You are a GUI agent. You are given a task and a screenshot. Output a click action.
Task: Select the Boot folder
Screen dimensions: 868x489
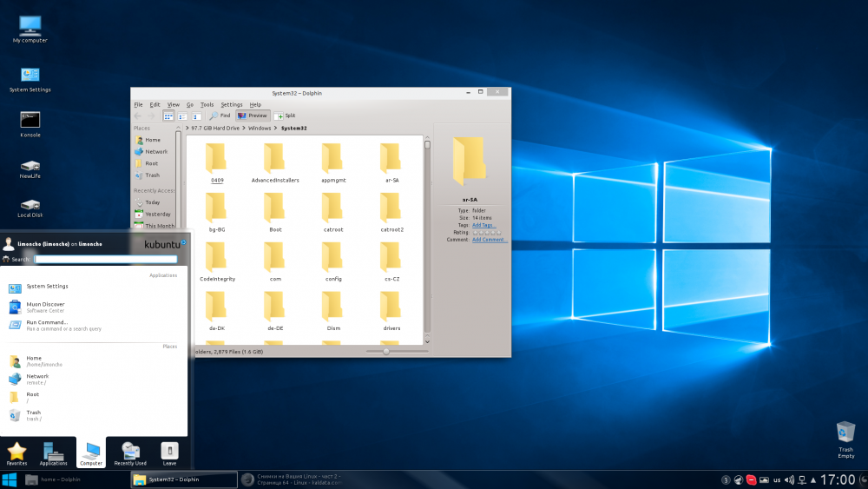[275, 212]
